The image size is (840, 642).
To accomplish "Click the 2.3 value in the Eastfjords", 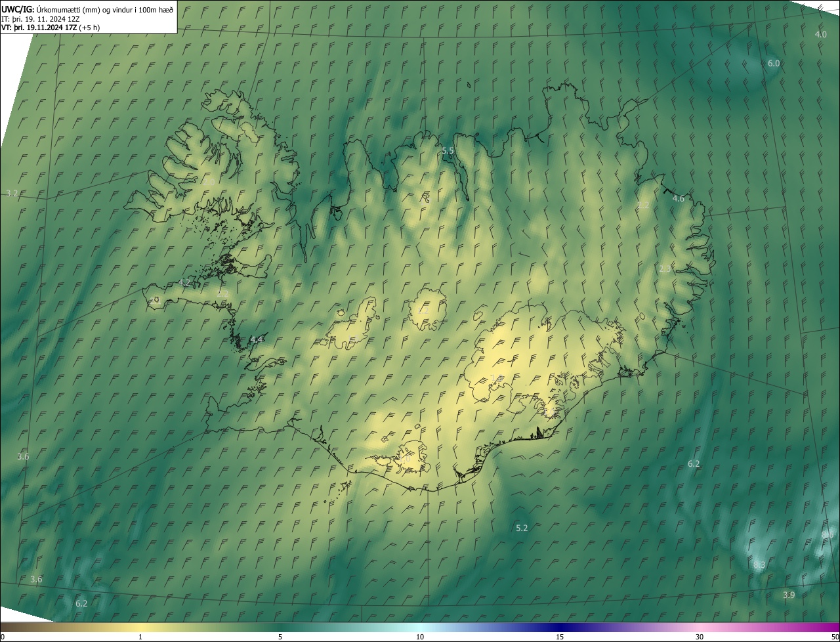I will click(x=665, y=268).
